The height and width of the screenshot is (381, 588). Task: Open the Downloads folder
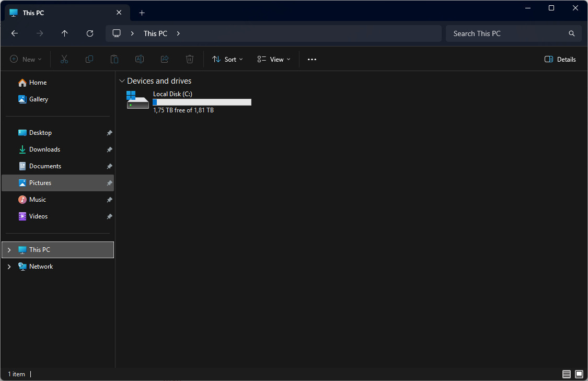click(x=57, y=149)
